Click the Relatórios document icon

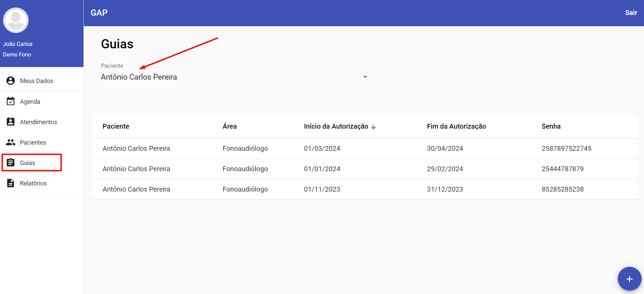coord(11,183)
